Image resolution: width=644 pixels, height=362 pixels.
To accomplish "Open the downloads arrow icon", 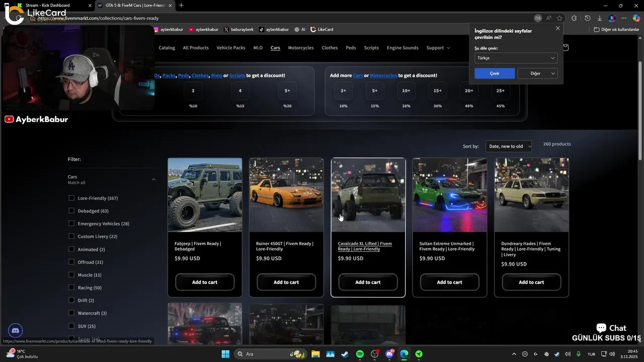I will [x=599, y=18].
